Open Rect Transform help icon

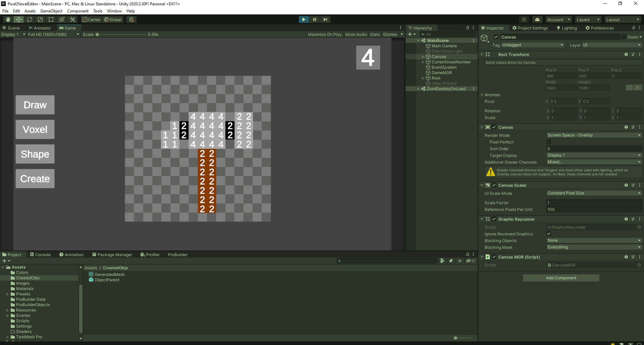[626, 54]
